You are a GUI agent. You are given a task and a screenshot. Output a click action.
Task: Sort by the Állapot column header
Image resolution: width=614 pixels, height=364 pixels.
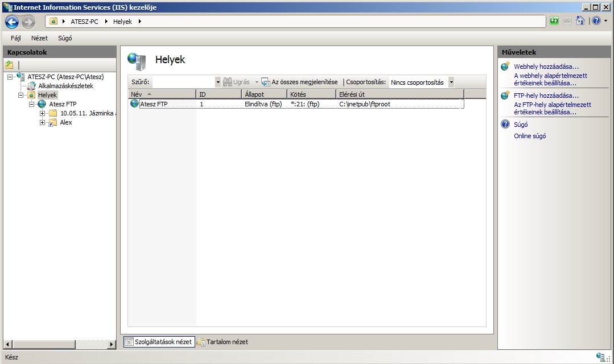264,94
